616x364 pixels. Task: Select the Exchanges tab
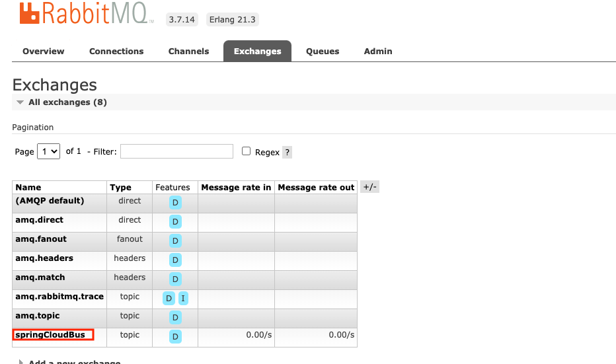pyautogui.click(x=257, y=52)
